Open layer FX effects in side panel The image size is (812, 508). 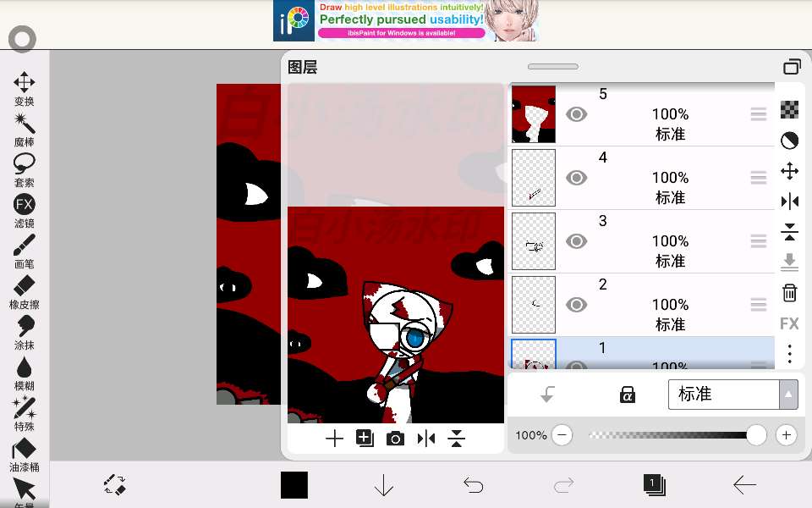point(789,323)
